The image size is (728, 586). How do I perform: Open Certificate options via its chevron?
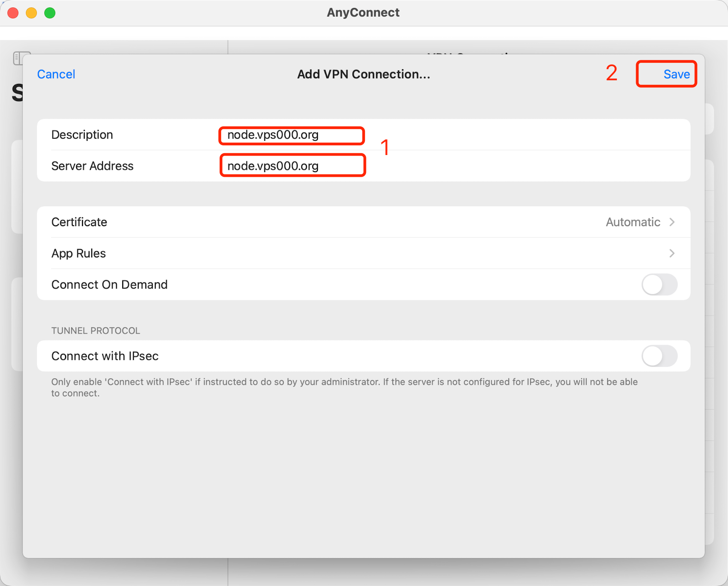pos(672,222)
